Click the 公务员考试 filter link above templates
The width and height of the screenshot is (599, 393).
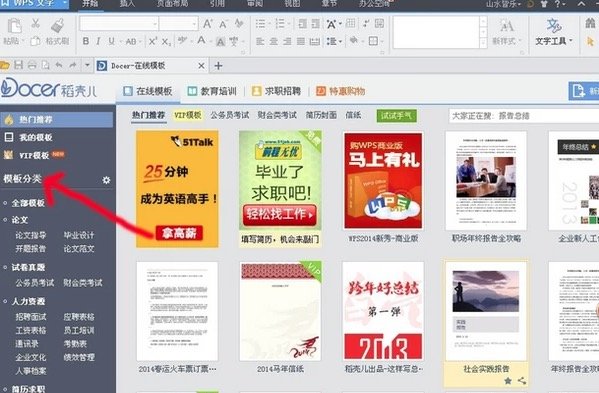[x=230, y=115]
